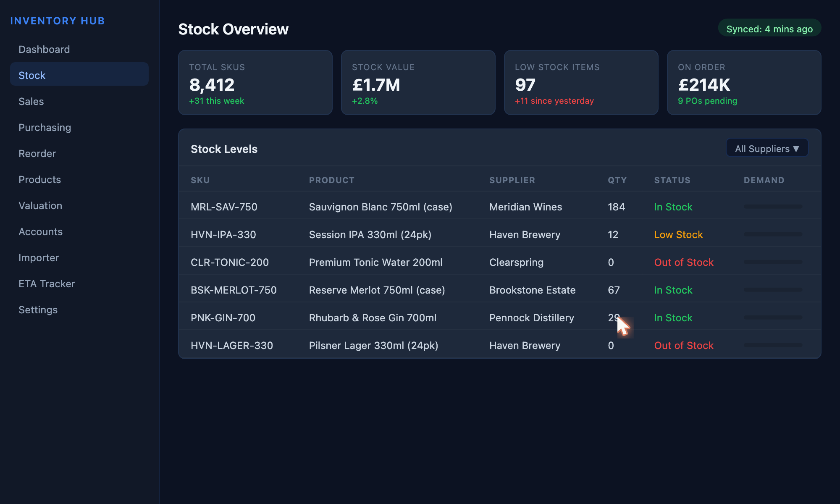The width and height of the screenshot is (840, 504).
Task: Click Sauvignon Blanc 750ml (case) product
Action: (381, 207)
